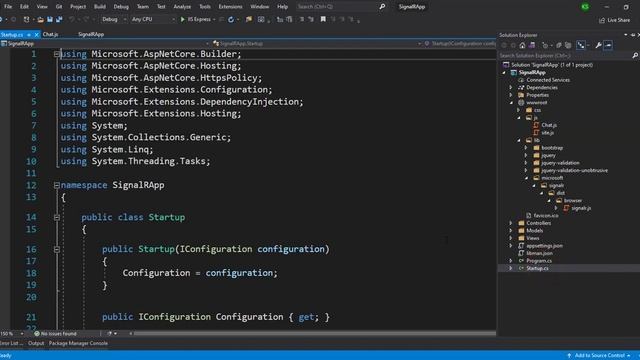Screen dimensions: 640x360
Task: Click the Undo icon in the toolbar
Action: tap(72, 19)
